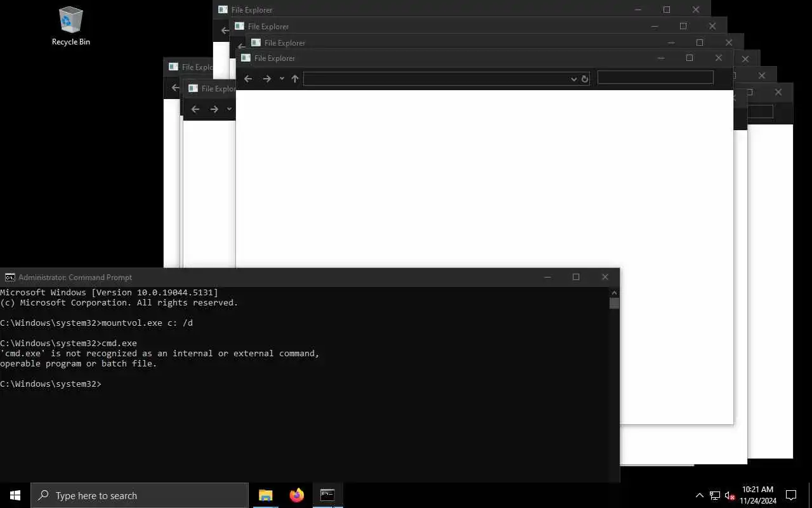Select the Recycle Bin desktop icon

(70, 26)
